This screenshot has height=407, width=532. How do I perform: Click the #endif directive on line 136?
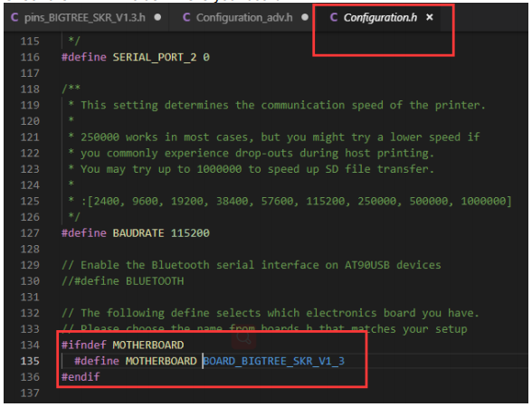click(81, 377)
